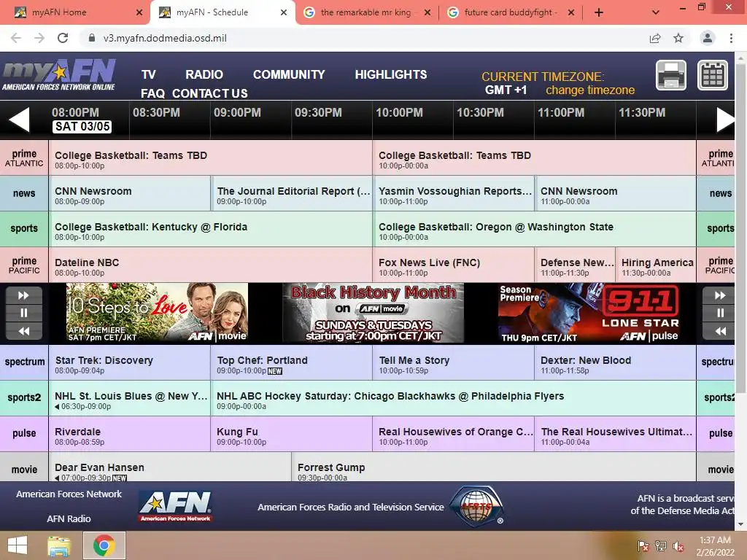Screen dimensions: 747x560
Task: Open 'Kung Fu' program listing
Action: point(292,434)
